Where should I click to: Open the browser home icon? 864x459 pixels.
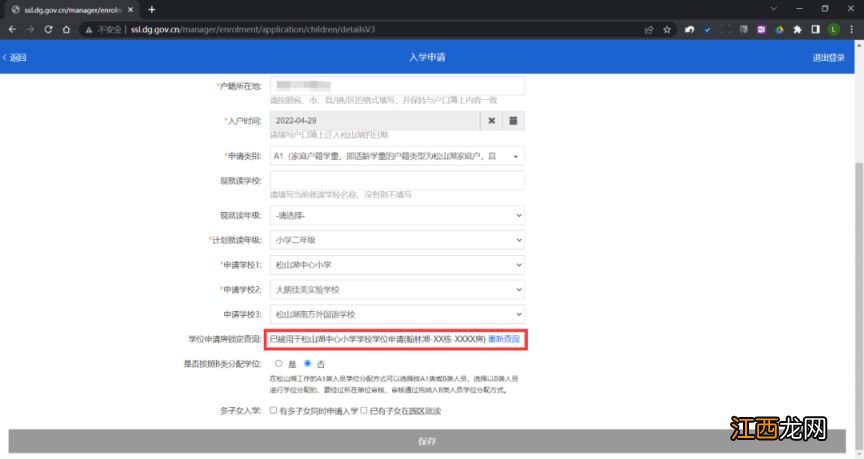click(x=66, y=29)
